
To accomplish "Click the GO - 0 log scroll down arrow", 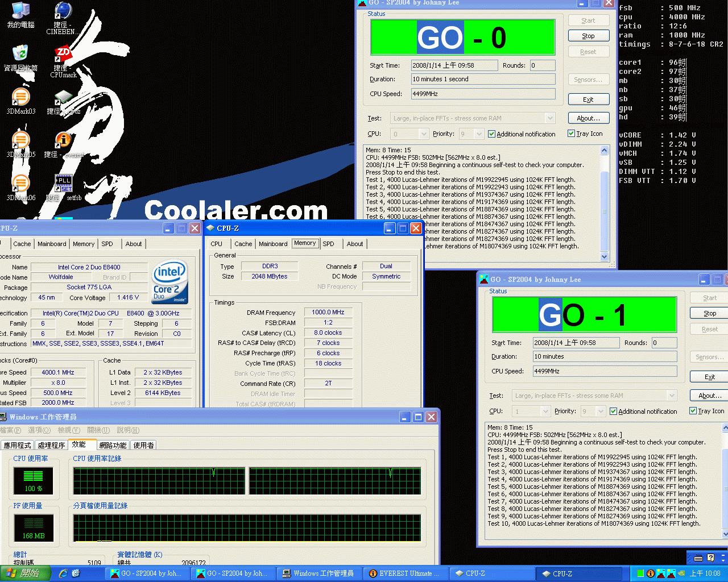I will point(605,256).
